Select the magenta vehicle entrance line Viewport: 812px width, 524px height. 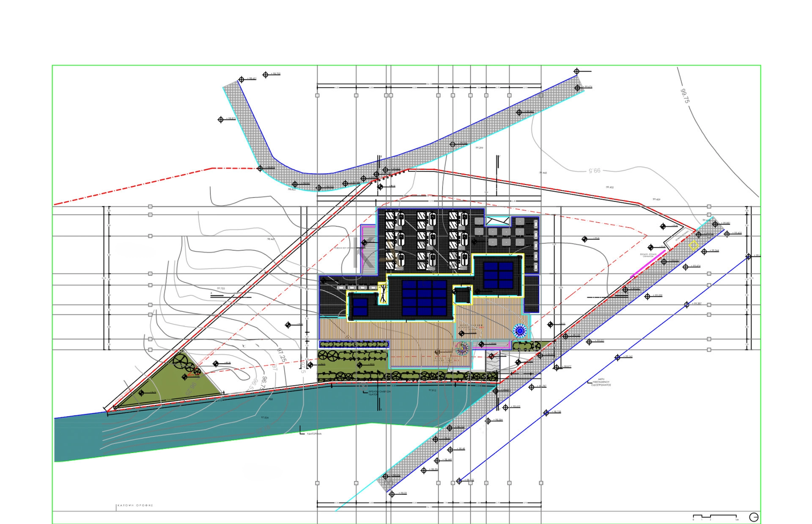tap(647, 264)
